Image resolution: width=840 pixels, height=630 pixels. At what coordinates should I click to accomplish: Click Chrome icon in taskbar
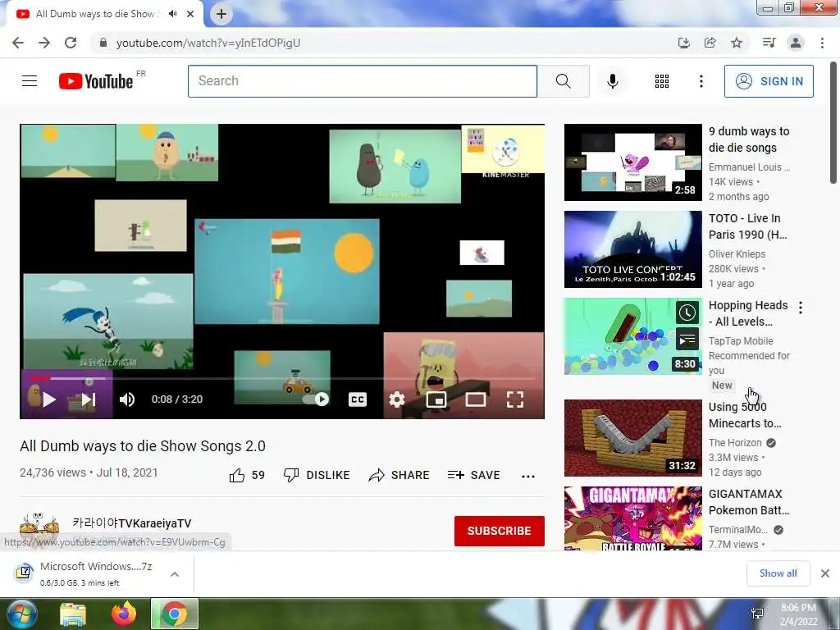pos(175,614)
